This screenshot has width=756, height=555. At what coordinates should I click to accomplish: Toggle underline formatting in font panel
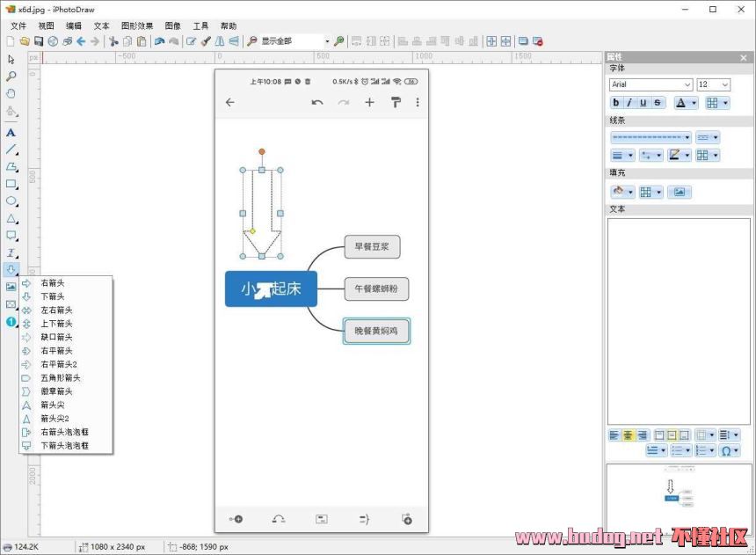pos(643,103)
